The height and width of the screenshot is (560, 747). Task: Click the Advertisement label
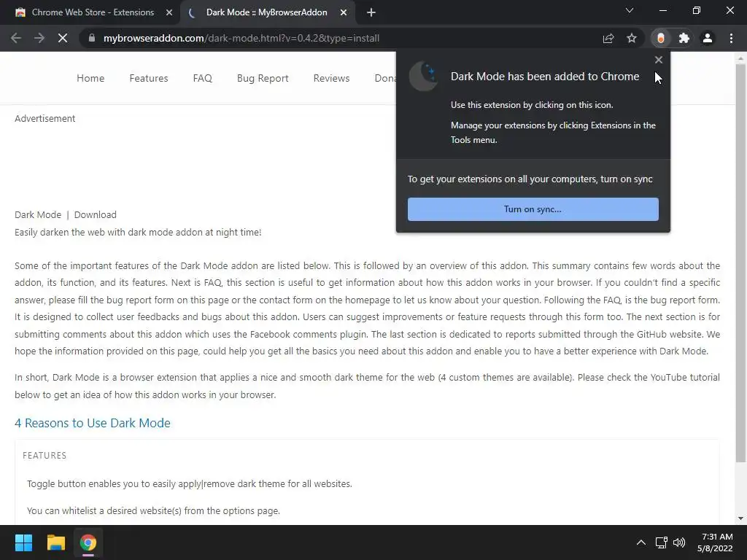tap(44, 119)
